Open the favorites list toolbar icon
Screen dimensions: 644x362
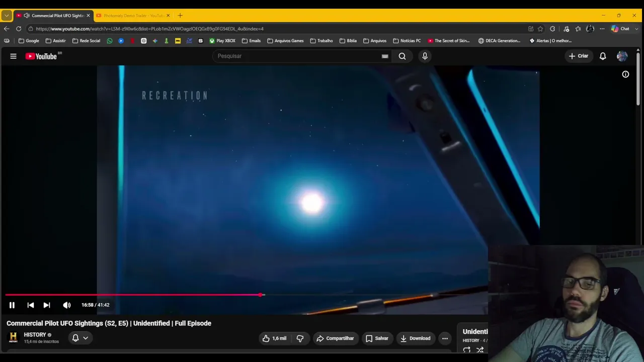coord(578,29)
